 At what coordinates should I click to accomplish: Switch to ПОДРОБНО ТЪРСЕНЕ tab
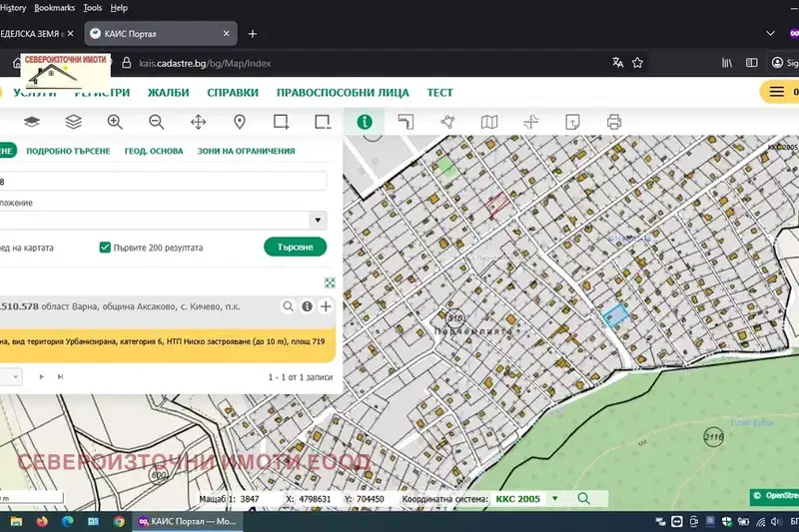68,151
